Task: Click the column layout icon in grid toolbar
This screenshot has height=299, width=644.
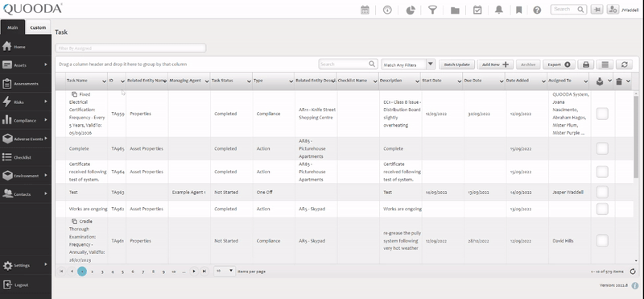Action: tap(605, 64)
